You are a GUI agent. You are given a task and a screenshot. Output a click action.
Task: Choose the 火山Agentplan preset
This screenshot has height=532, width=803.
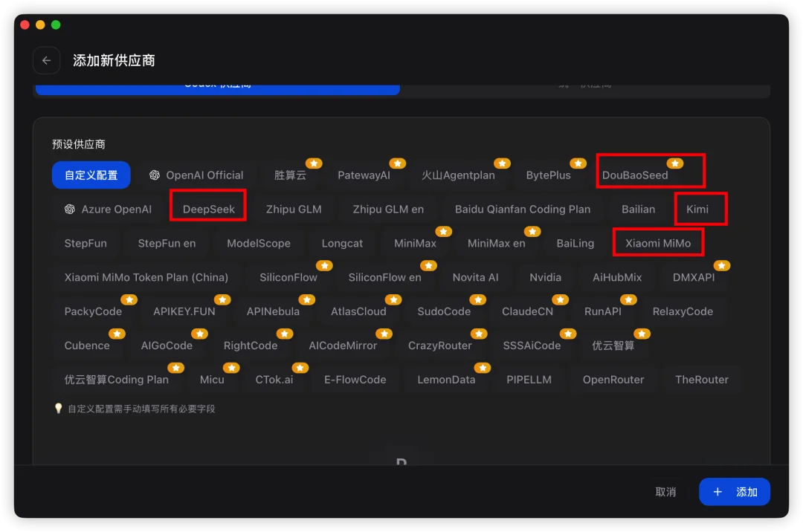pyautogui.click(x=458, y=175)
